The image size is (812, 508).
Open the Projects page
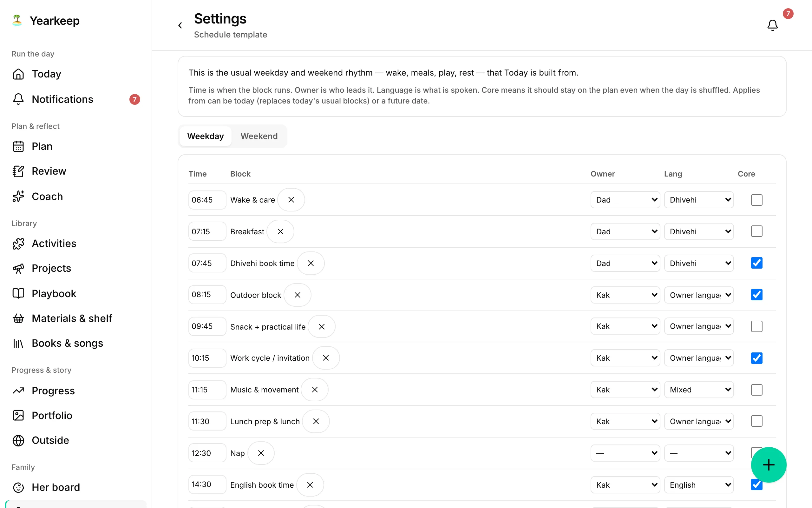pyautogui.click(x=76, y=269)
